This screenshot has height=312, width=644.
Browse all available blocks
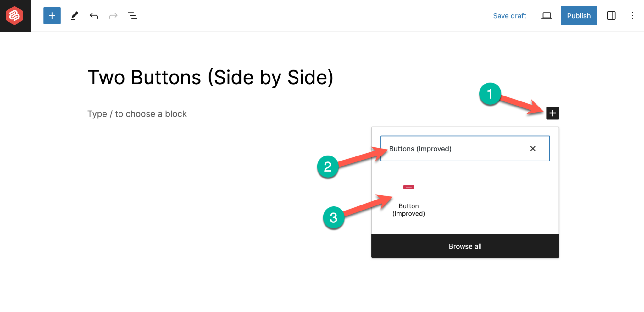point(465,246)
